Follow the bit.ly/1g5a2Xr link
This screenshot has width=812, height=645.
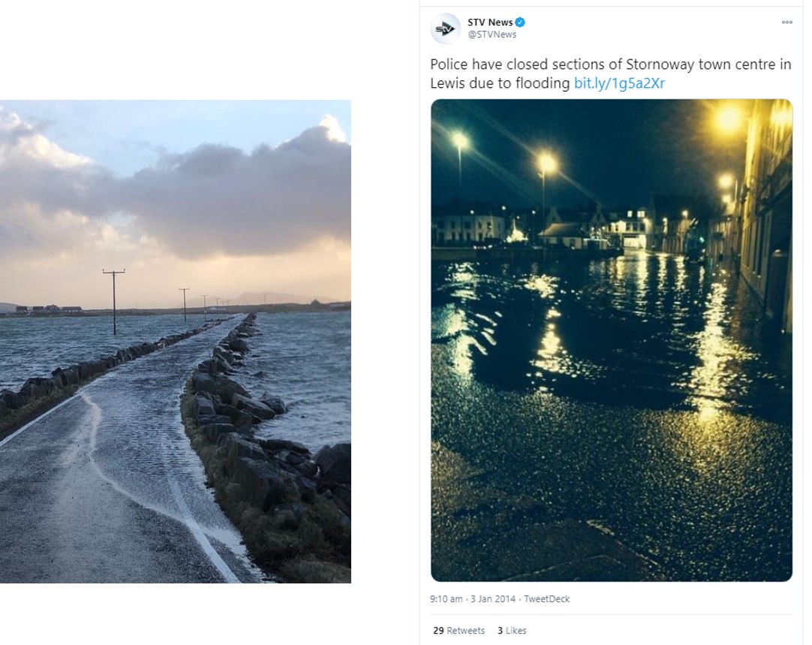coord(619,83)
